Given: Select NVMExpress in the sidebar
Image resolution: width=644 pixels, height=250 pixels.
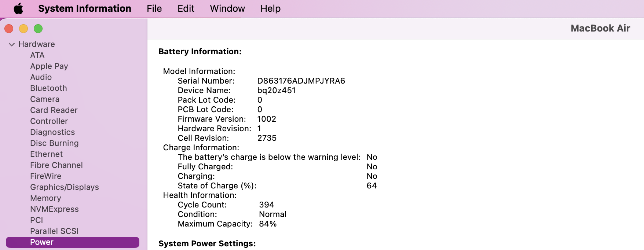Looking at the screenshot, I should (x=54, y=209).
